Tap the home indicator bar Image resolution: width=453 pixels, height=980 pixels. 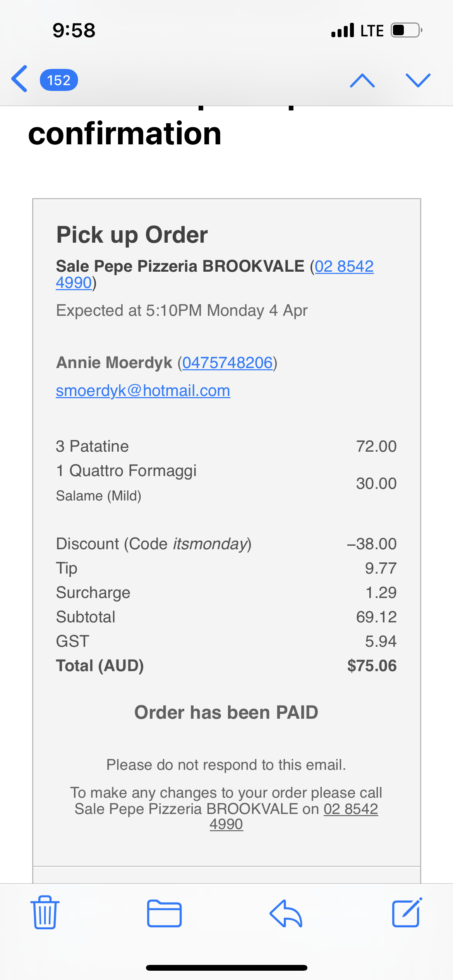(226, 968)
